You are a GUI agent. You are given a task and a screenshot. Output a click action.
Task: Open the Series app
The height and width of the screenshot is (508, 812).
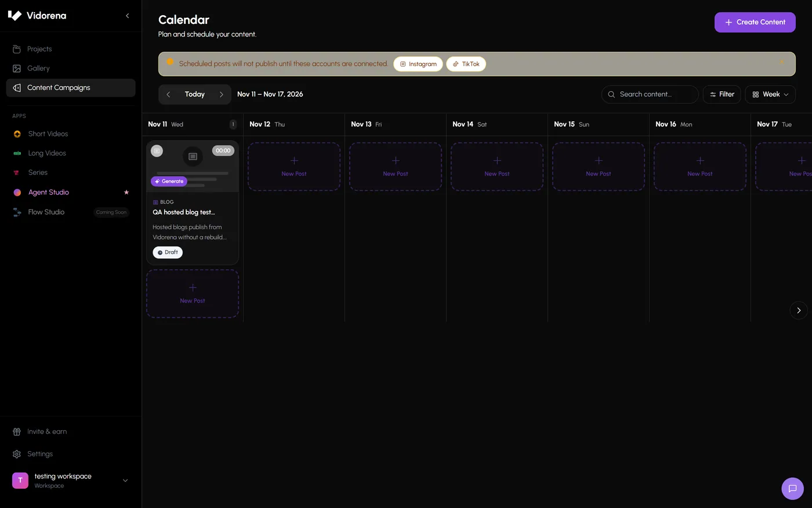coord(71,172)
